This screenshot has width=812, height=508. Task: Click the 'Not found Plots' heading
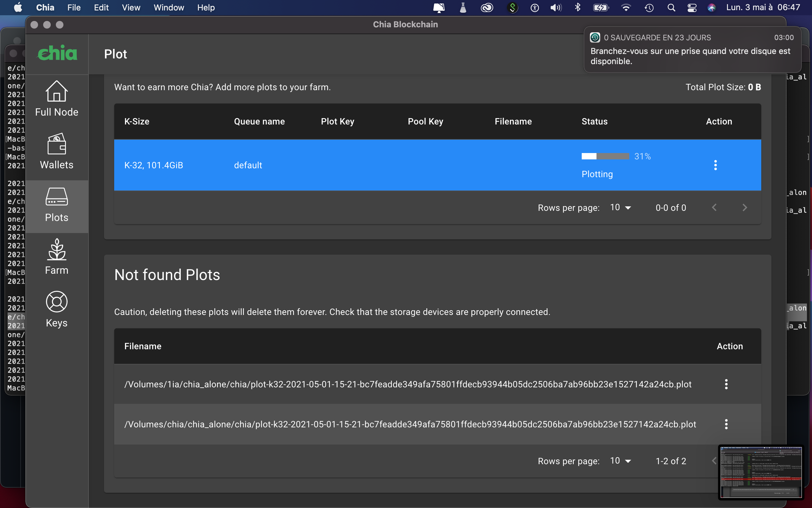tap(167, 275)
